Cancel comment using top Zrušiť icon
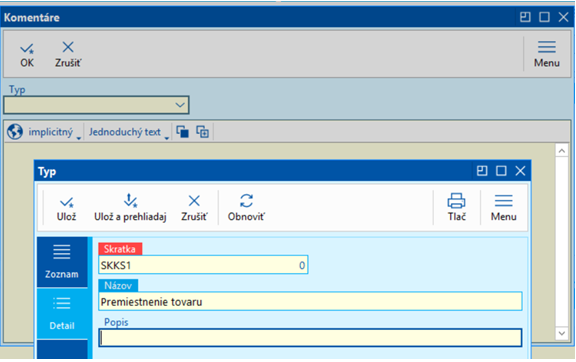The width and height of the screenshot is (576, 362). [68, 54]
